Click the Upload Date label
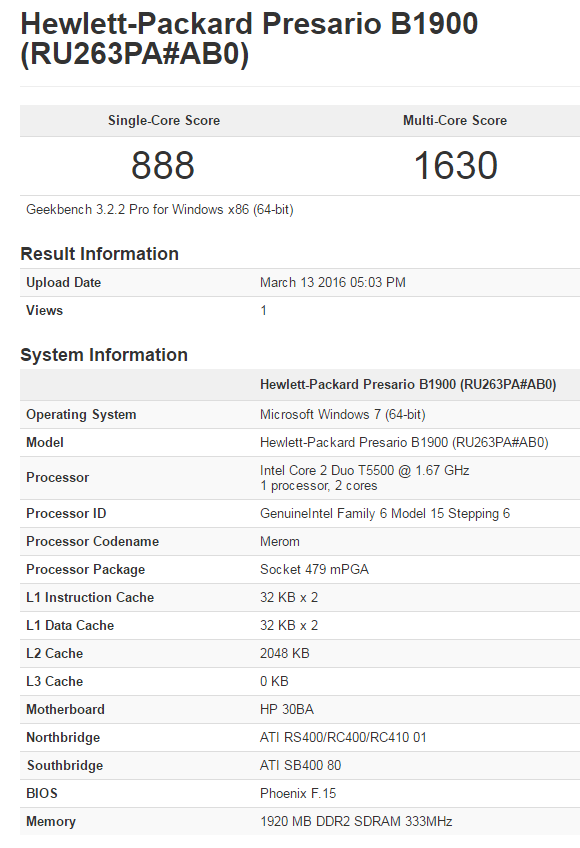The image size is (580, 848). [x=63, y=283]
